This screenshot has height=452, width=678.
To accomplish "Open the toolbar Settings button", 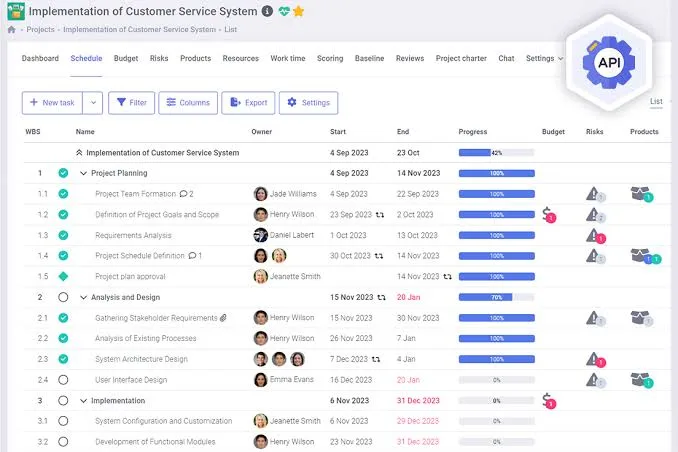I will [x=309, y=103].
